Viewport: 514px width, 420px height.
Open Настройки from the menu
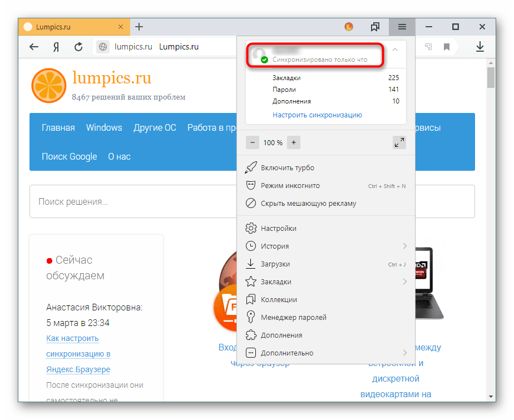278,228
